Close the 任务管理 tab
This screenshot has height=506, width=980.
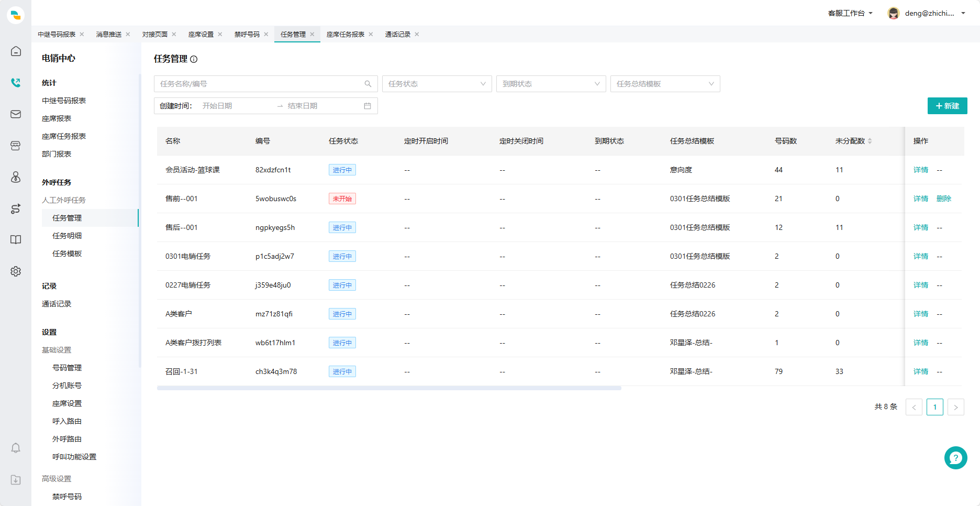[x=312, y=34]
